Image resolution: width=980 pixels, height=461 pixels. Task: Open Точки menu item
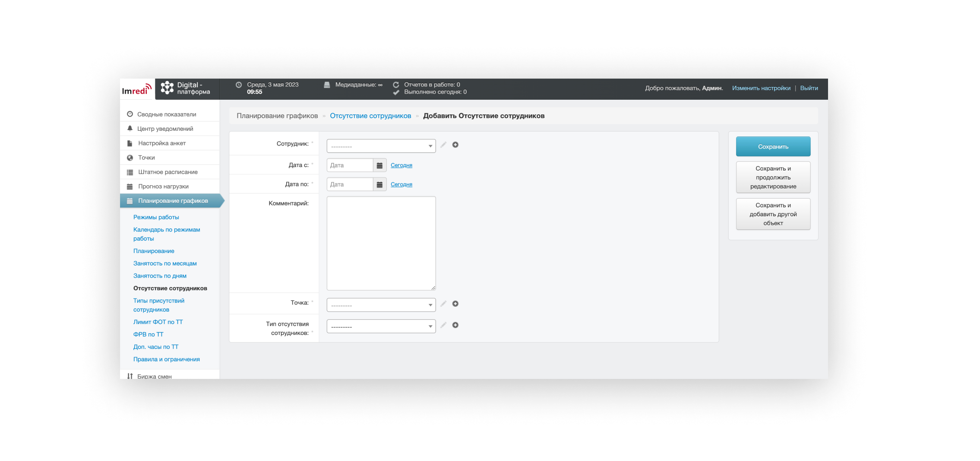(170, 158)
